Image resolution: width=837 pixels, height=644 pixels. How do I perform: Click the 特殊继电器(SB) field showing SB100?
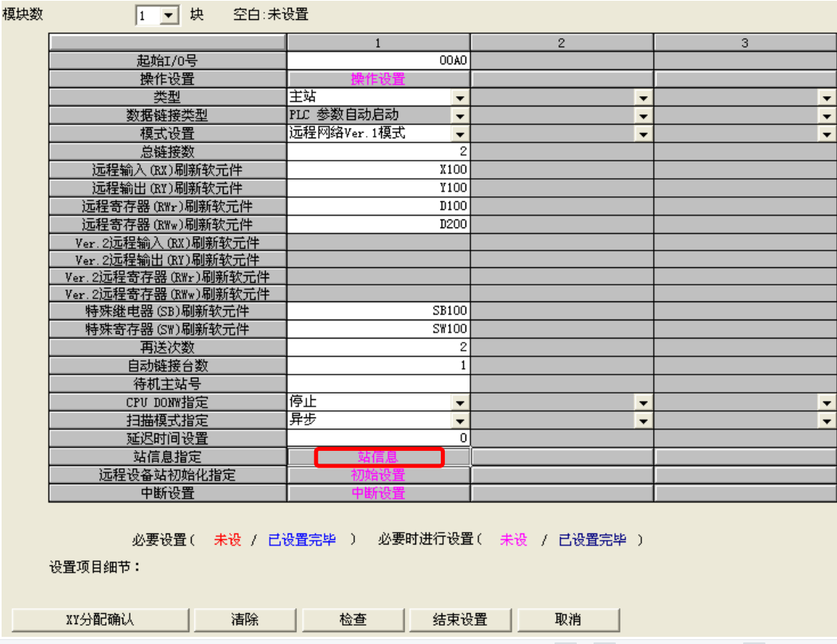pos(378,311)
